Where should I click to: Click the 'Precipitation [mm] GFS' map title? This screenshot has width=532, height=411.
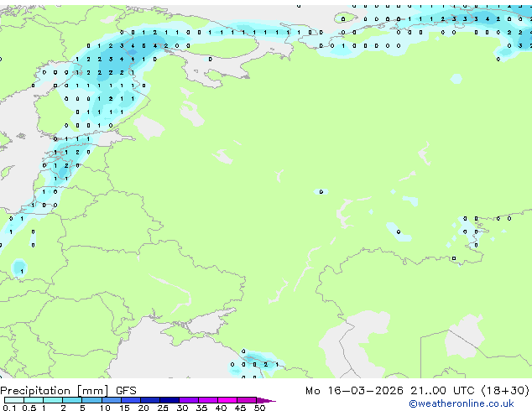pos(68,391)
